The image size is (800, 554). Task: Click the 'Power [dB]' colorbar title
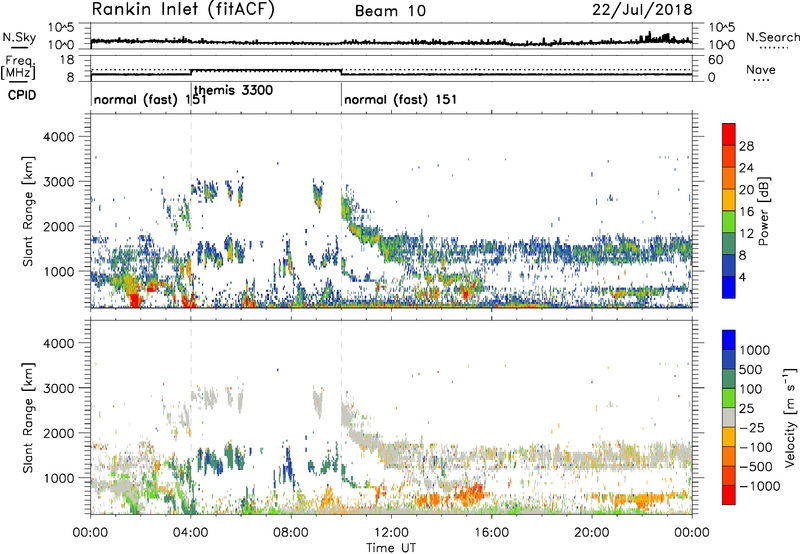click(763, 211)
